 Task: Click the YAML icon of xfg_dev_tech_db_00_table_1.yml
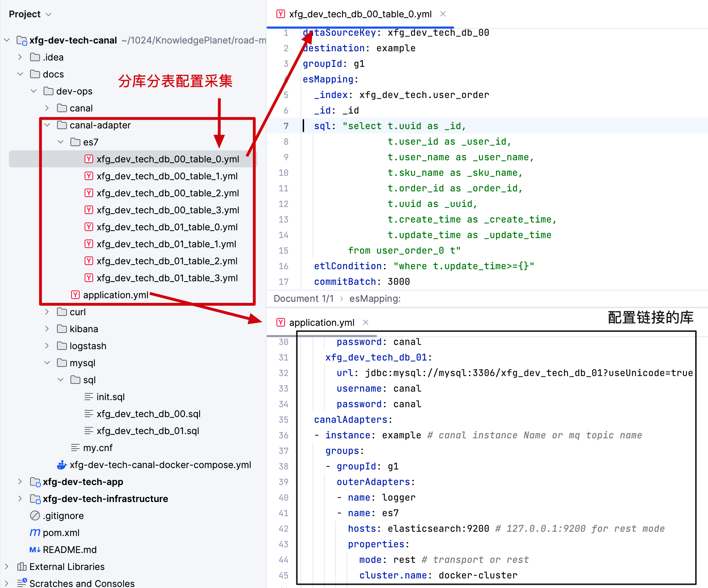[x=89, y=176]
